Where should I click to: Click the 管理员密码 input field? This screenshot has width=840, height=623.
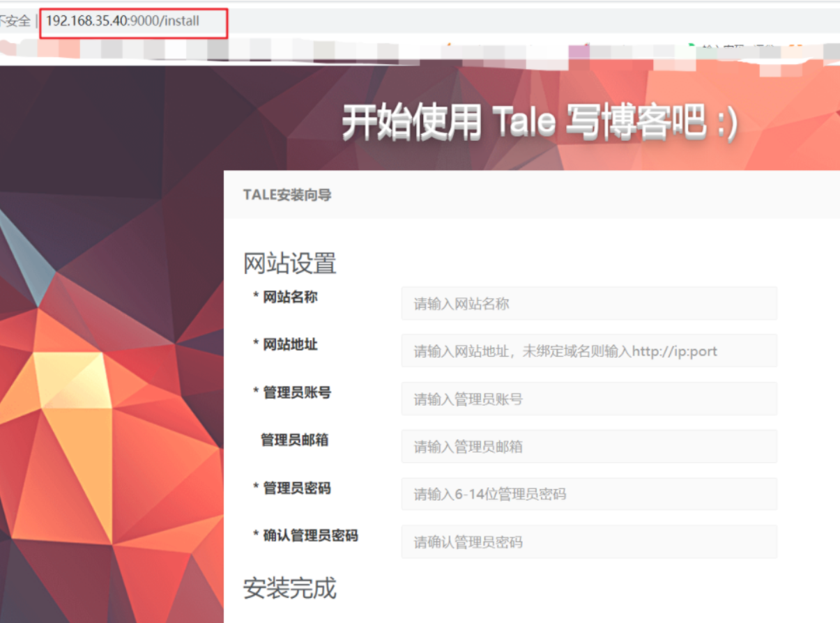pos(589,494)
